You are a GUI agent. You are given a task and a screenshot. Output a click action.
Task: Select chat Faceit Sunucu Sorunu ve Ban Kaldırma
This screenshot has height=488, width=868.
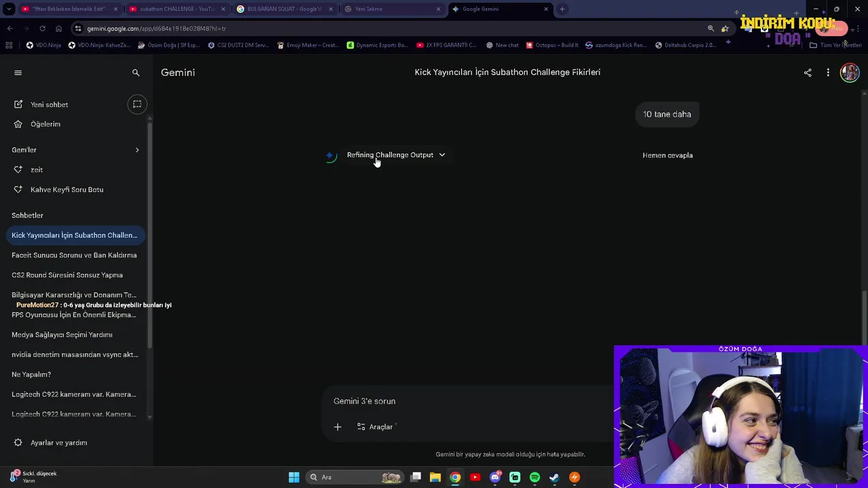pos(74,256)
